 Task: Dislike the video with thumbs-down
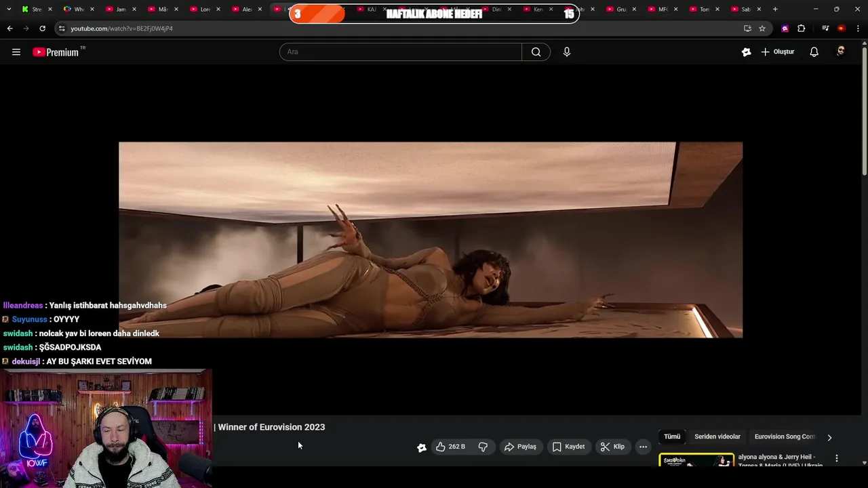(x=483, y=447)
